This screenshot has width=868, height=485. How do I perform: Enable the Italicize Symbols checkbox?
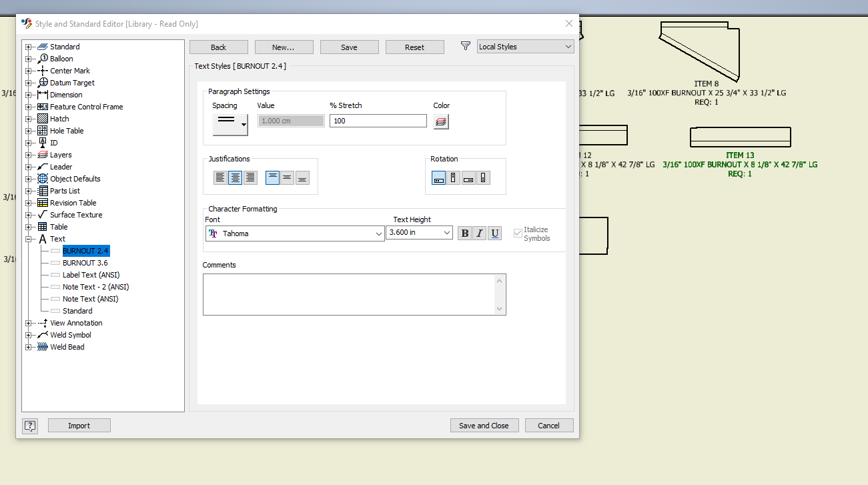point(518,233)
